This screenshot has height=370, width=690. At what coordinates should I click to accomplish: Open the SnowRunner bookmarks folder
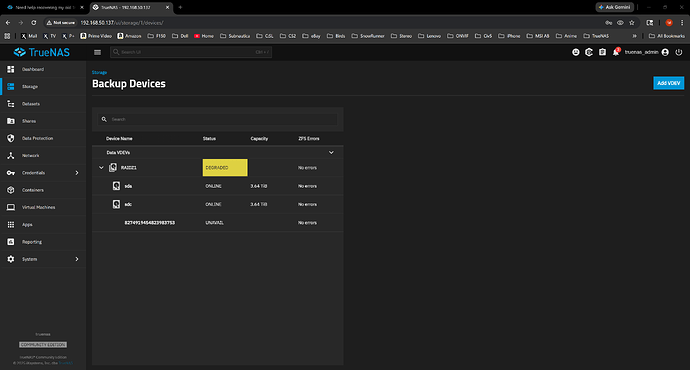tap(368, 36)
